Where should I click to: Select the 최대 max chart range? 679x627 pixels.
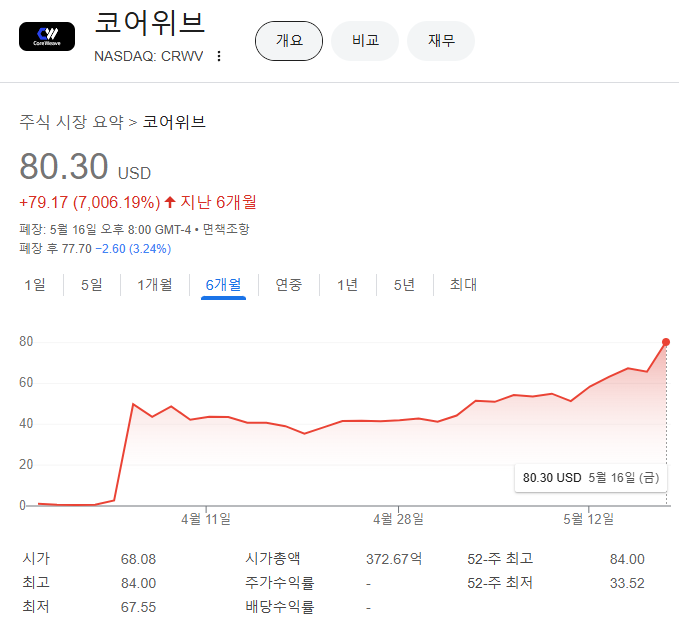(x=463, y=285)
